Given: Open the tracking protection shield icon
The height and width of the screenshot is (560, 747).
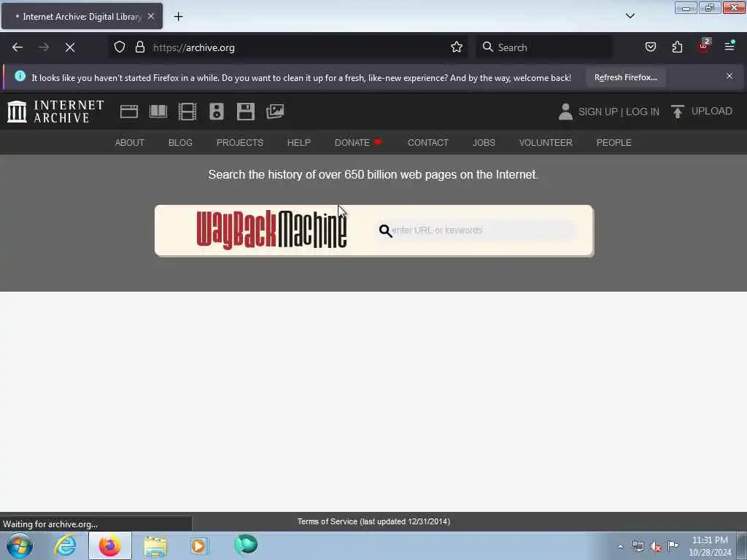Looking at the screenshot, I should click(120, 47).
